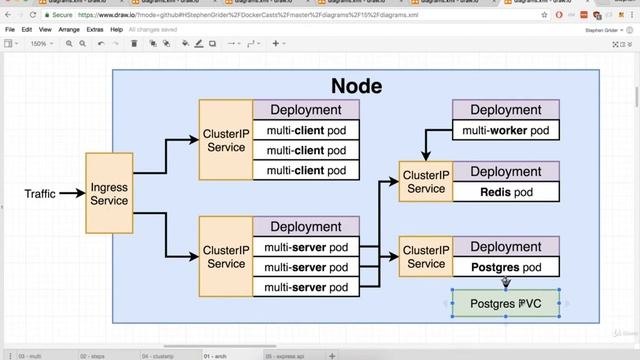Screen dimensions: 640x360
Task: Open the Chrome three-dot menu
Action: [633, 15]
